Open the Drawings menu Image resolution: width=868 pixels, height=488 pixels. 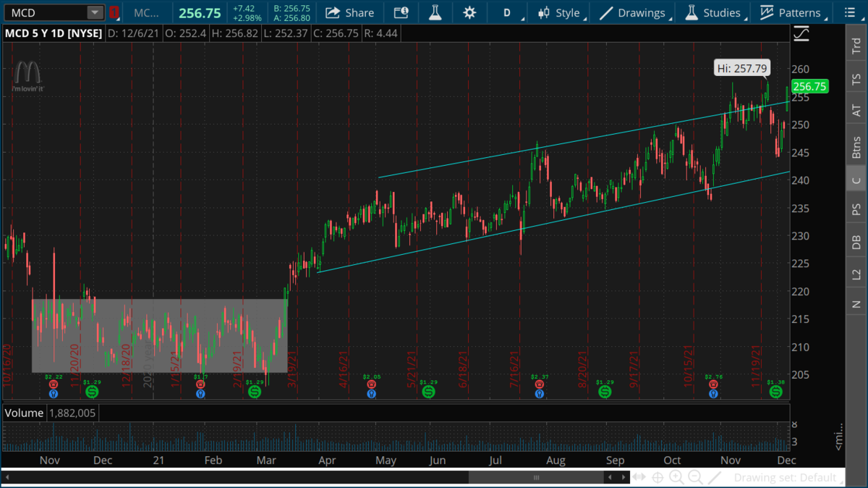click(634, 12)
